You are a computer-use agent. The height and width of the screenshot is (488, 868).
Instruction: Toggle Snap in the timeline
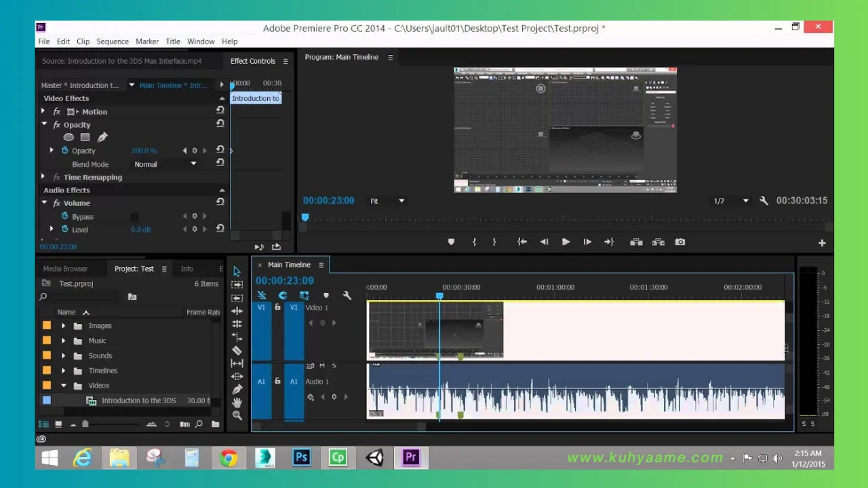click(x=283, y=296)
